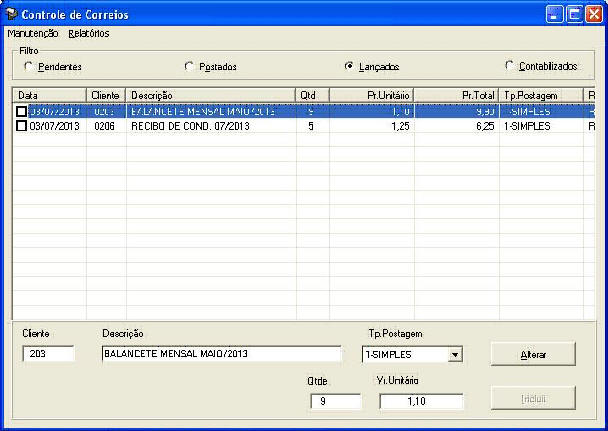Open the Relatórios menu
This screenshot has height=431, width=608.
coord(89,33)
